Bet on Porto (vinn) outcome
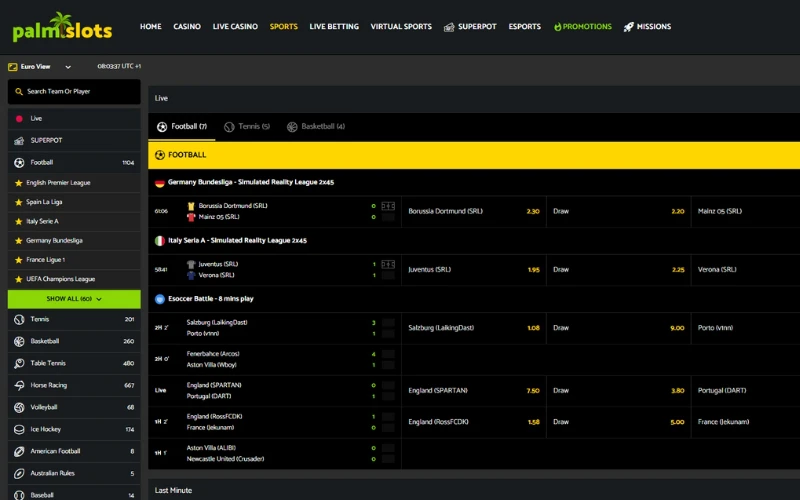 coord(746,328)
